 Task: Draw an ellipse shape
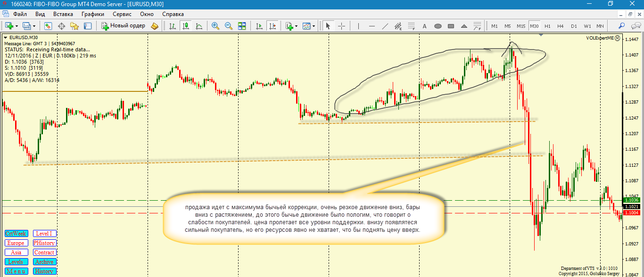(x=438, y=26)
